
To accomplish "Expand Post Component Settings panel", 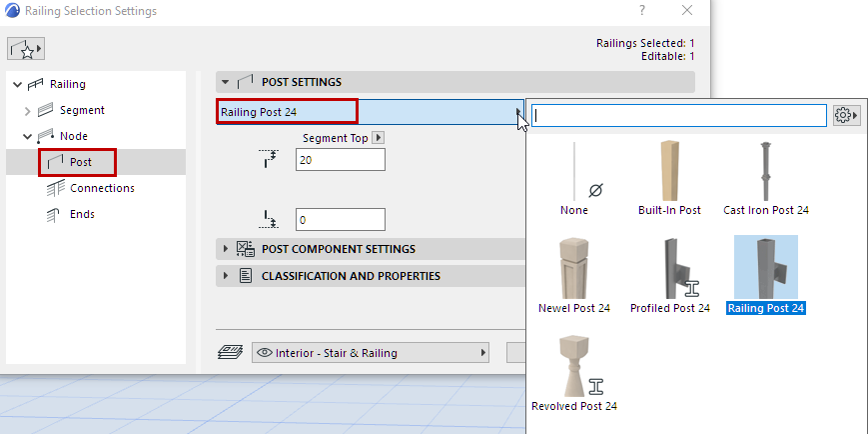I will [x=225, y=249].
